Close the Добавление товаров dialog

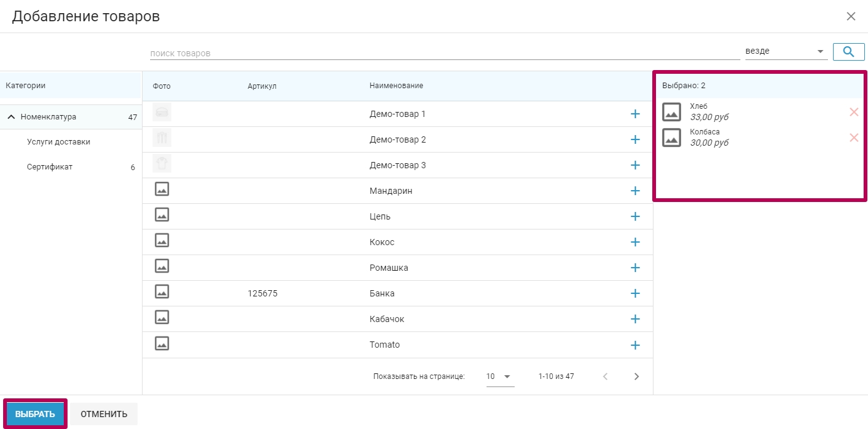[x=851, y=16]
